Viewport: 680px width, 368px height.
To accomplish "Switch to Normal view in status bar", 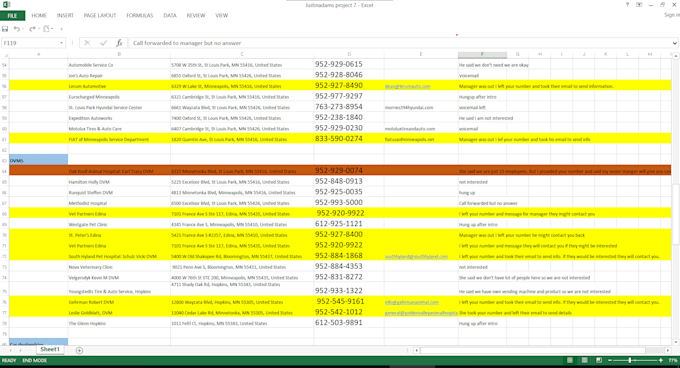I will click(570, 360).
